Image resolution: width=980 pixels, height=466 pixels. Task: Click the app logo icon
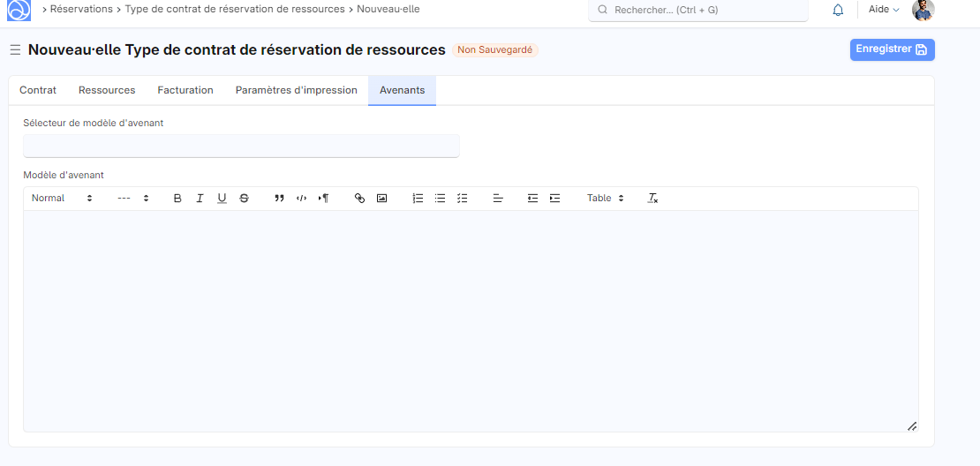tap(19, 10)
